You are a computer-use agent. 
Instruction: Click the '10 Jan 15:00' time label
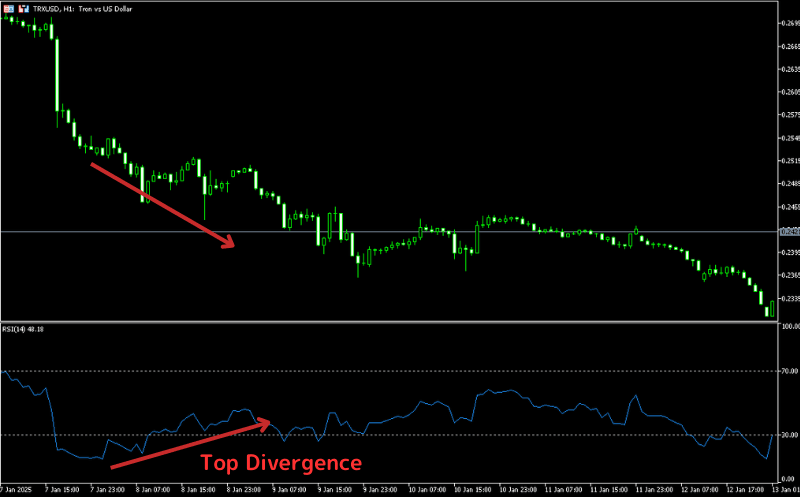tap(472, 490)
